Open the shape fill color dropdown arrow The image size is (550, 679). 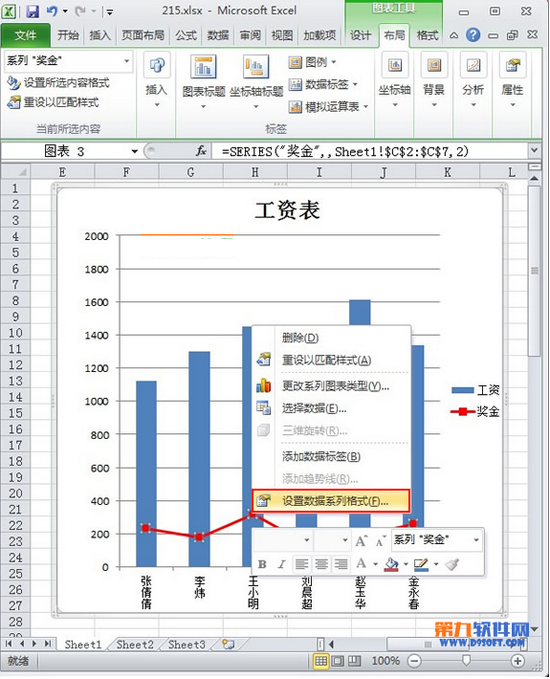[406, 564]
